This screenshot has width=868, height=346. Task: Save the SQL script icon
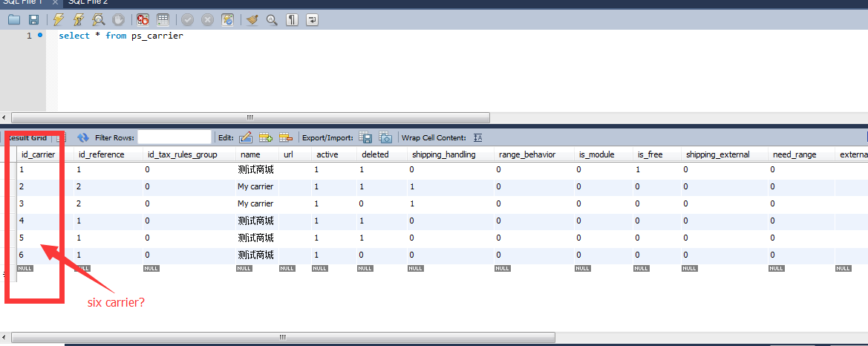[33, 20]
